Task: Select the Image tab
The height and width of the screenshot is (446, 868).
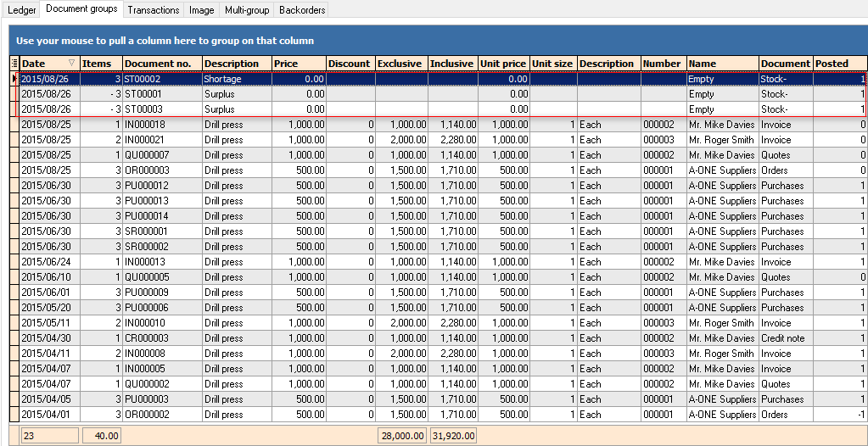Action: coord(201,10)
